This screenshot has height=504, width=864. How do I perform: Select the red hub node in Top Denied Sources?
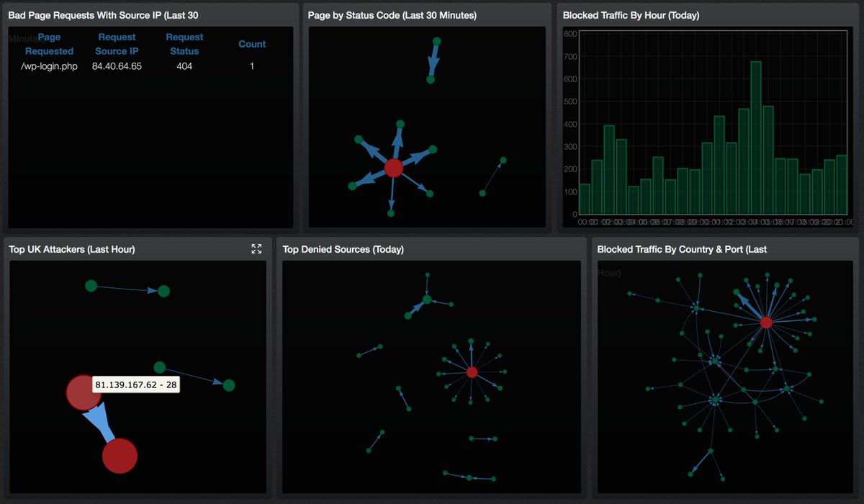point(472,372)
